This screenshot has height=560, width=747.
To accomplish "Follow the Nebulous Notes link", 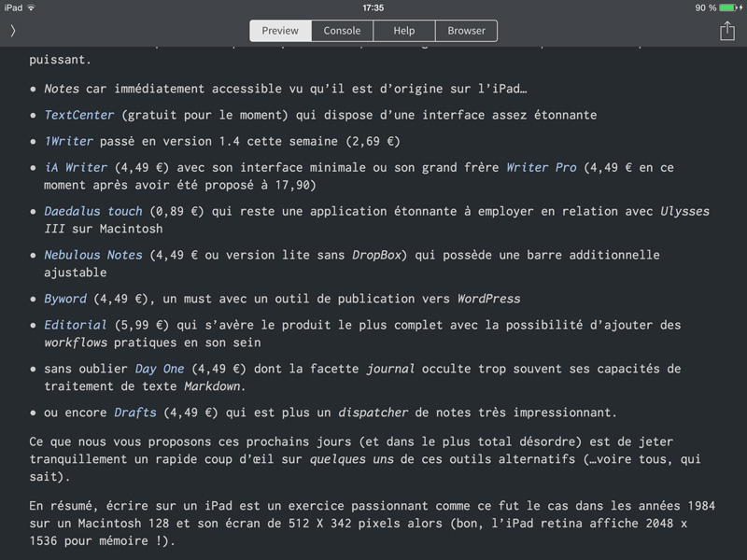I will tap(93, 255).
